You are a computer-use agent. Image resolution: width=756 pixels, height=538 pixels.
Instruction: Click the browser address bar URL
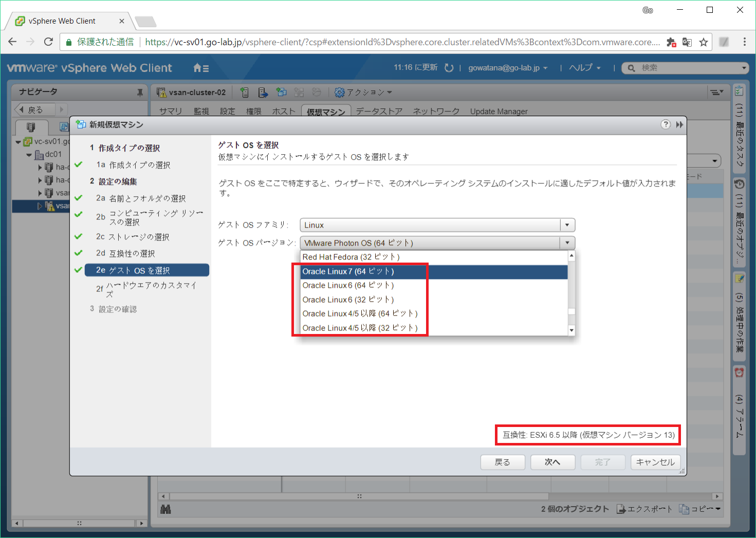tap(402, 42)
